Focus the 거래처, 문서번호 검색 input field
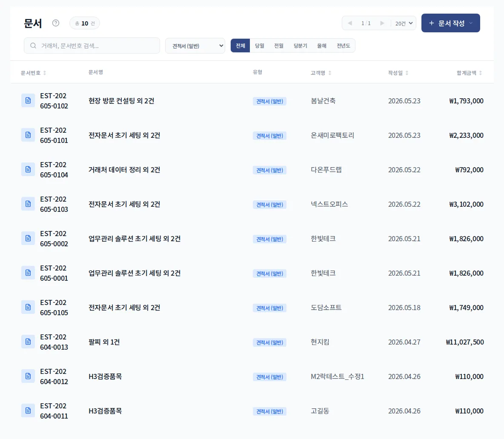504x439 pixels. point(92,46)
